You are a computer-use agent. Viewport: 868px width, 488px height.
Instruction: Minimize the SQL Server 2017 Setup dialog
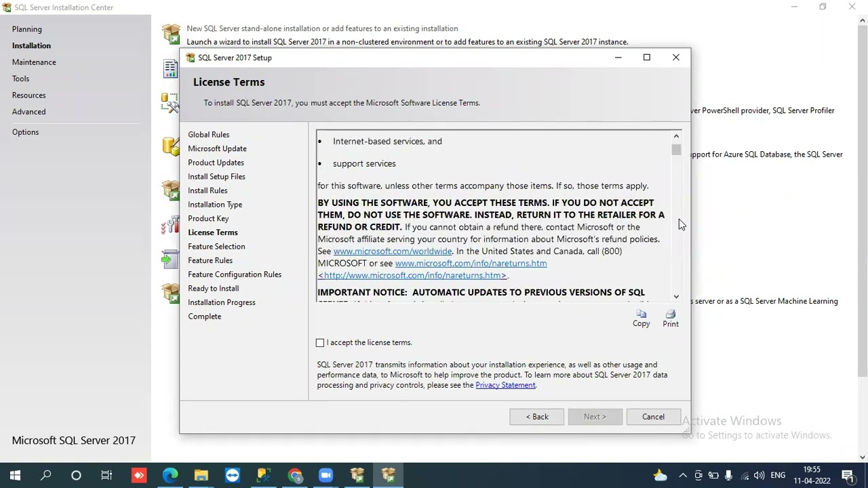click(x=618, y=58)
